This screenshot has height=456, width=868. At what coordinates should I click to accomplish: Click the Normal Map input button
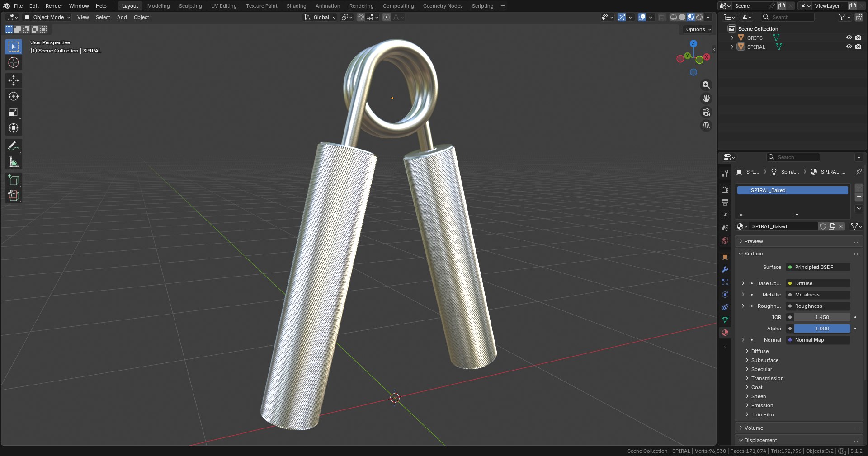pyautogui.click(x=818, y=340)
